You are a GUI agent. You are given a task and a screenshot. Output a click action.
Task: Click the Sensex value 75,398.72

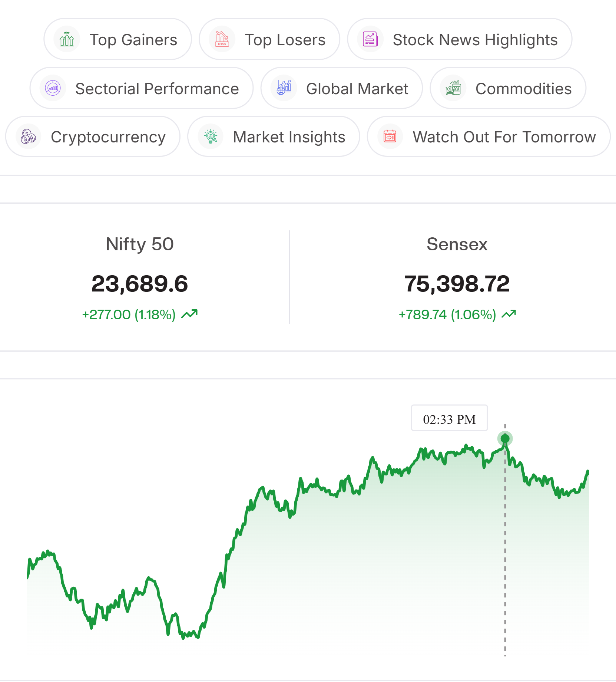pos(457,284)
